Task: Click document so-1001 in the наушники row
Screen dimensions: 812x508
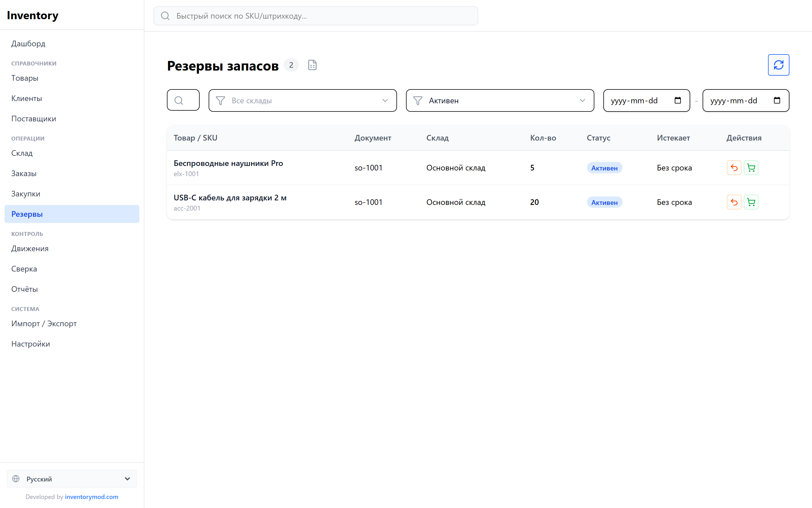Action: tap(369, 168)
